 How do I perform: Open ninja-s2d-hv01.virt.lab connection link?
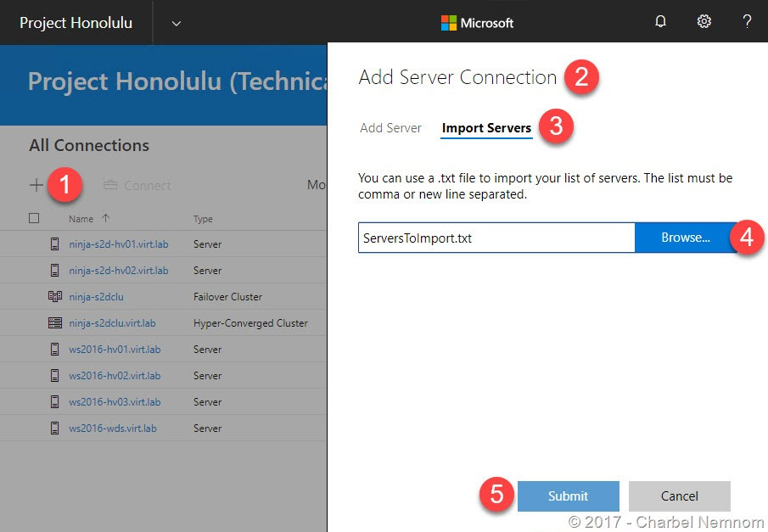click(x=119, y=244)
